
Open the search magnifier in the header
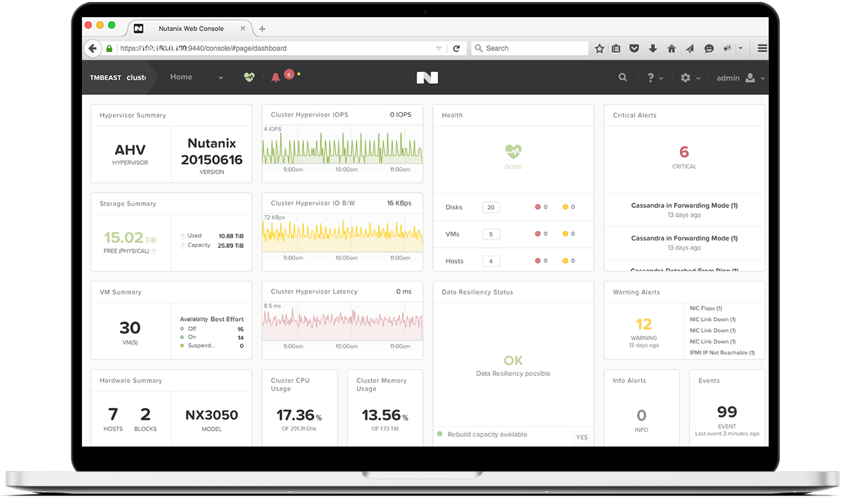(622, 77)
